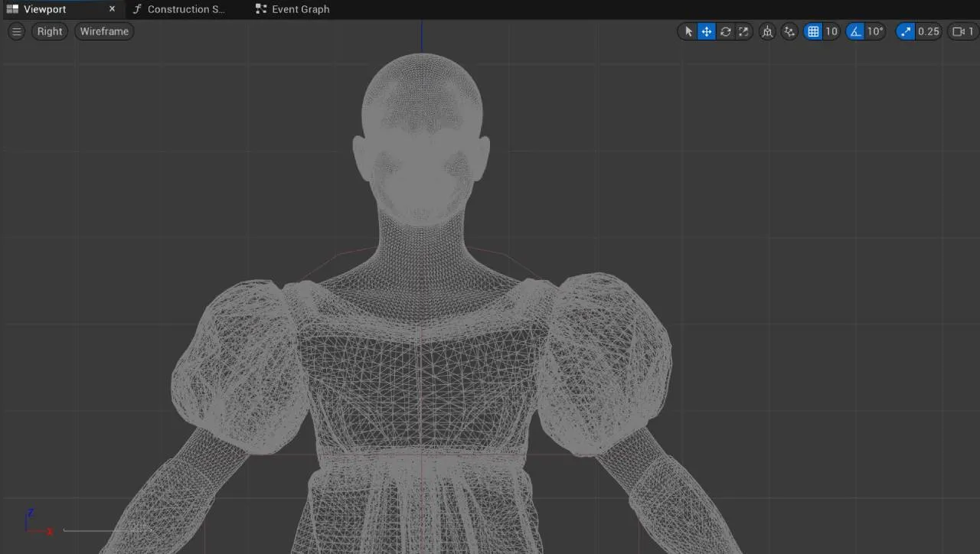
Task: Click the world coordinate system icon
Action: pyautogui.click(x=767, y=31)
